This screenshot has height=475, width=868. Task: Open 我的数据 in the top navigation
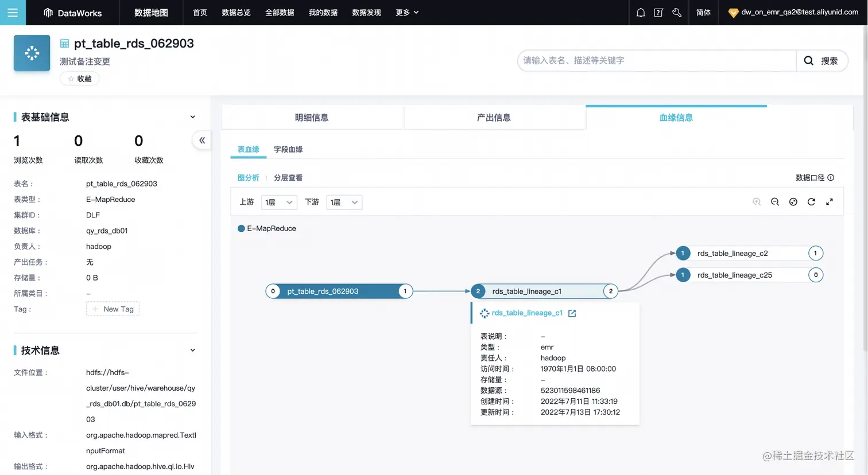pos(323,13)
